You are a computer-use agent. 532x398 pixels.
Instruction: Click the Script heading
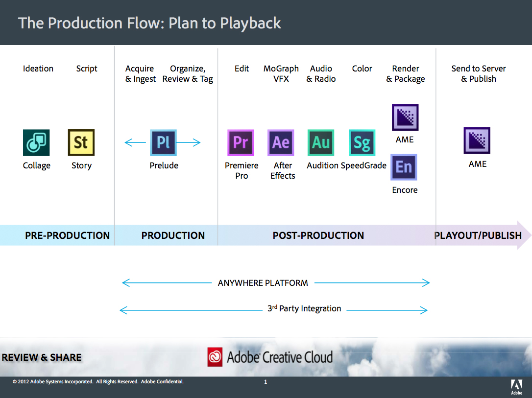point(87,69)
